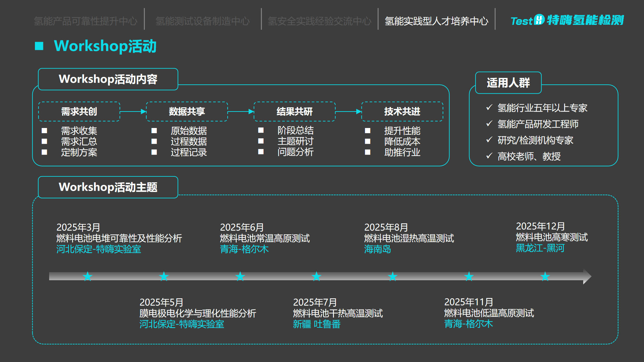Image resolution: width=644 pixels, height=362 pixels.
Task: Click the star marker below 2025年3月
Action: [x=88, y=276]
